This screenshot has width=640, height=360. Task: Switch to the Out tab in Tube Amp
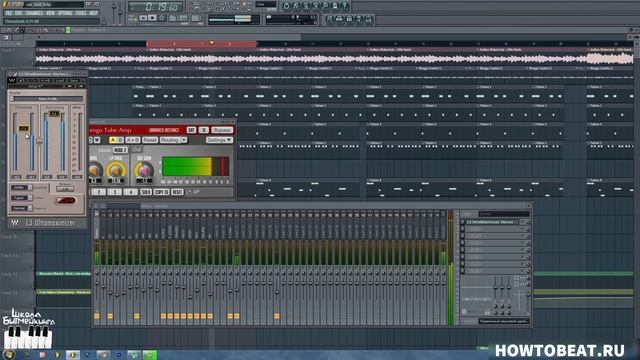pyautogui.click(x=137, y=150)
